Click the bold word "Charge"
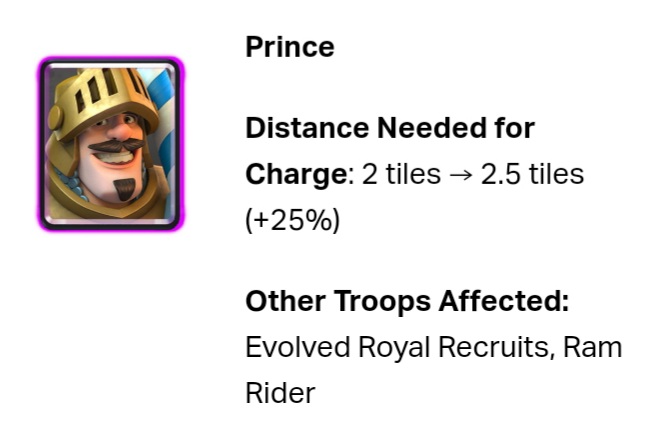The width and height of the screenshot is (663, 438). 295,174
